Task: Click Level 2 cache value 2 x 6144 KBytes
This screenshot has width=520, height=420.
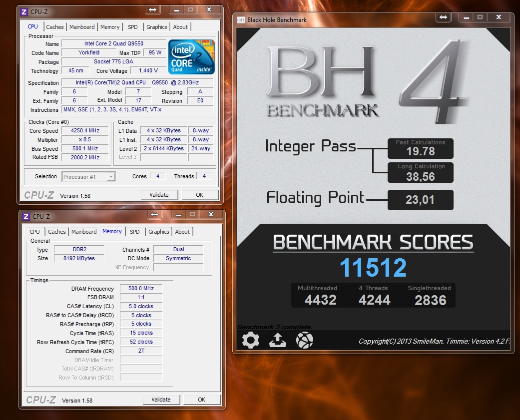Action: pyautogui.click(x=164, y=148)
